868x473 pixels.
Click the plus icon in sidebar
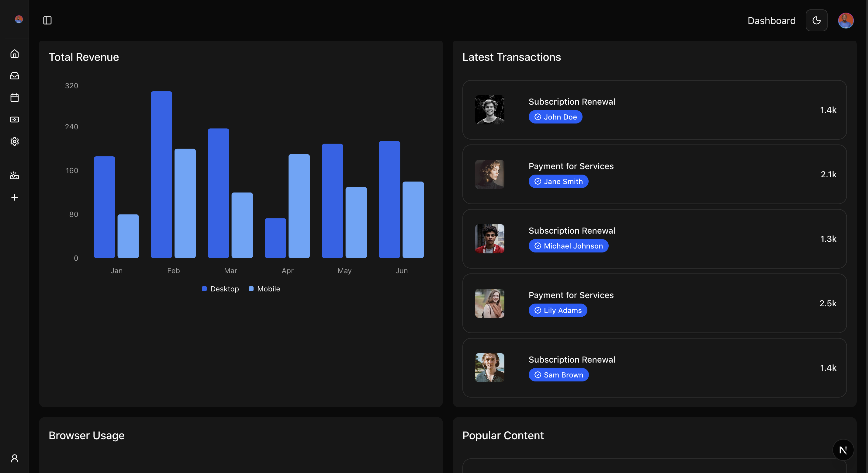15,197
